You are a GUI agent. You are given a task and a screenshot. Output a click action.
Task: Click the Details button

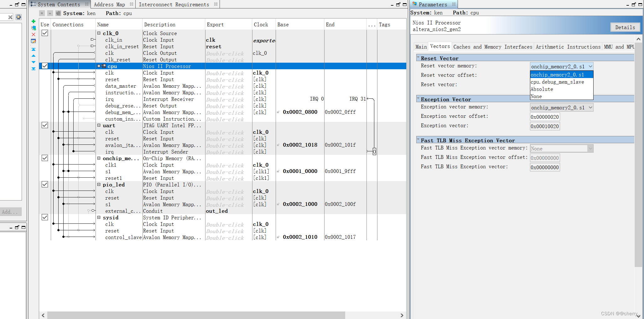pos(625,27)
